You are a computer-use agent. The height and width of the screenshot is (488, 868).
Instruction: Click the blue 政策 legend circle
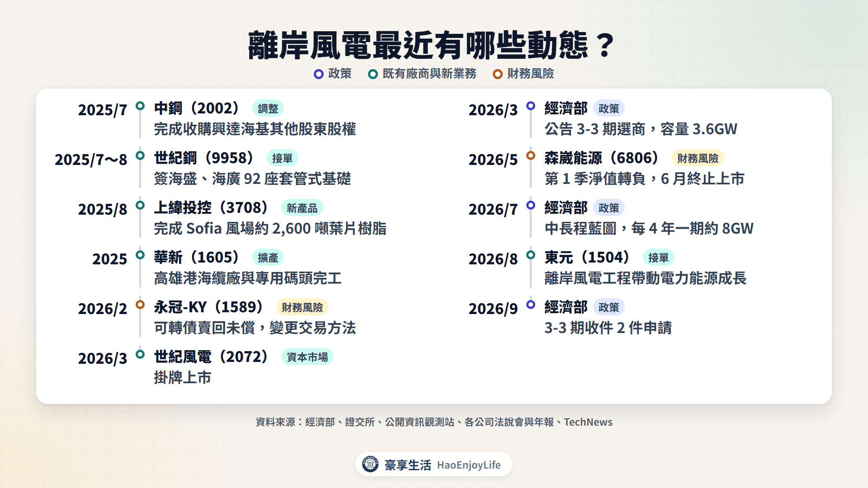(319, 74)
